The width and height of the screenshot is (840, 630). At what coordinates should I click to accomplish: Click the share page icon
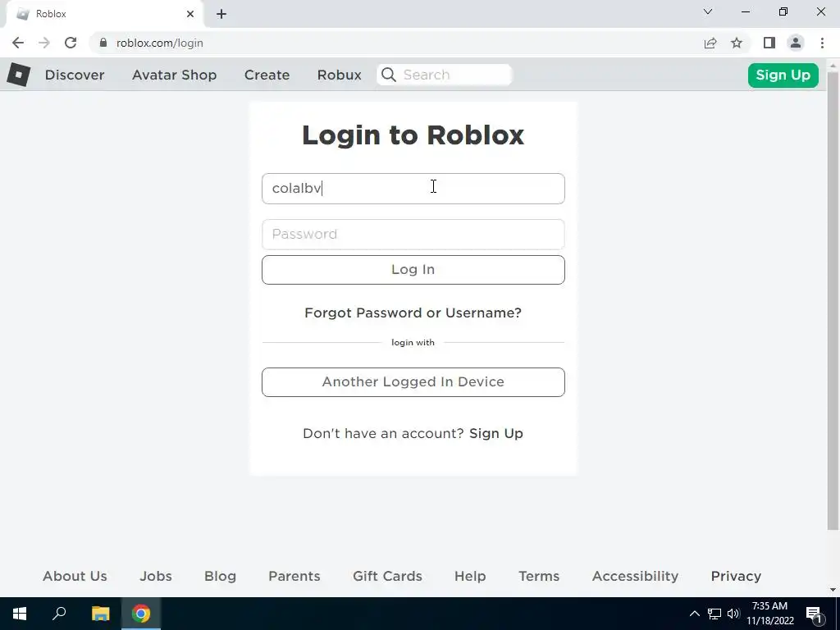[710, 43]
